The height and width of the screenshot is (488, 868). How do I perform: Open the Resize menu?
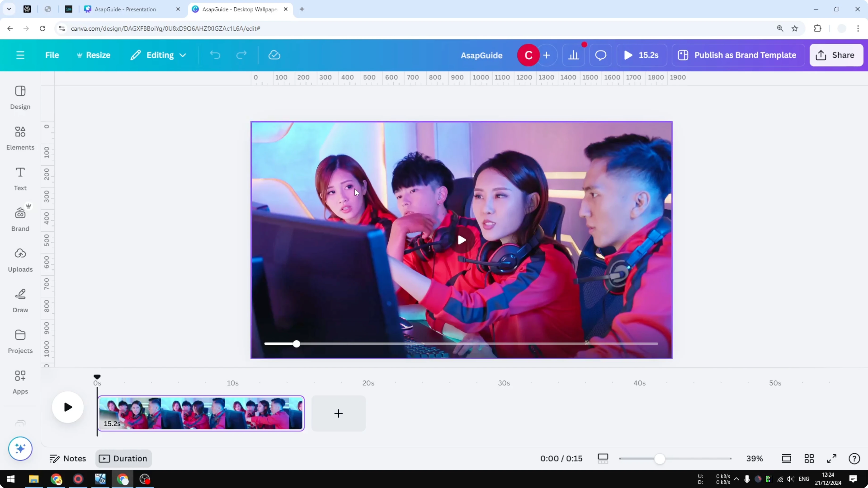pyautogui.click(x=93, y=55)
